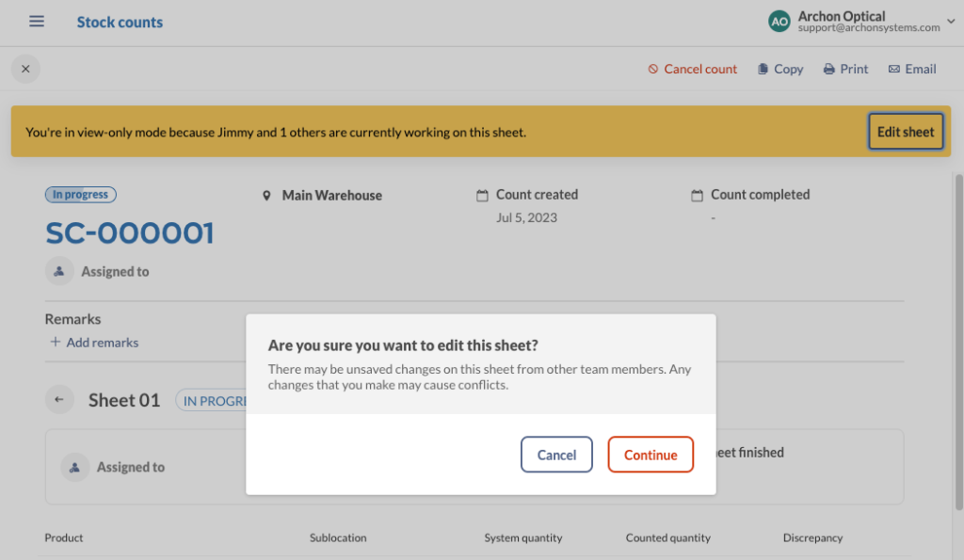Click the calendar icon beside Count created
The width and height of the screenshot is (964, 560).
tap(482, 194)
